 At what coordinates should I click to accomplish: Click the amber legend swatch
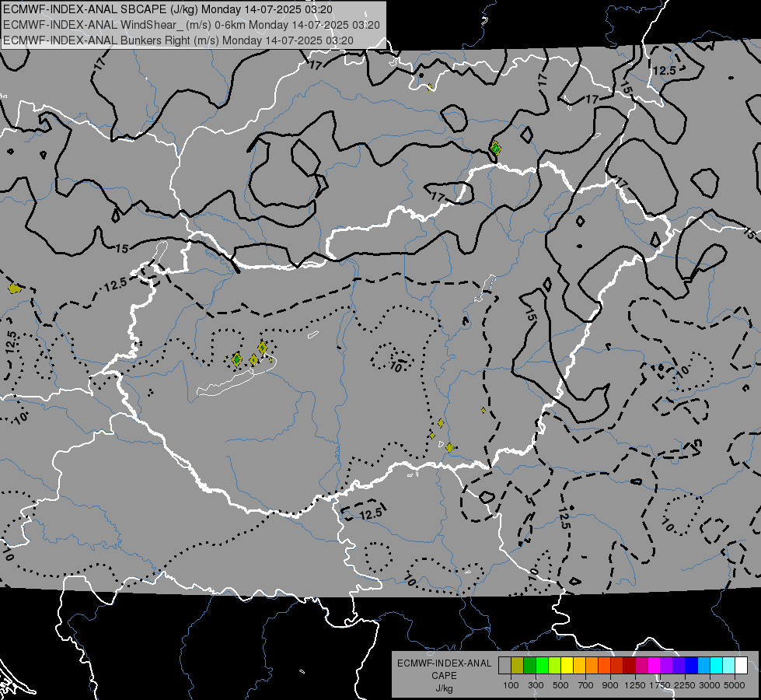(x=579, y=666)
